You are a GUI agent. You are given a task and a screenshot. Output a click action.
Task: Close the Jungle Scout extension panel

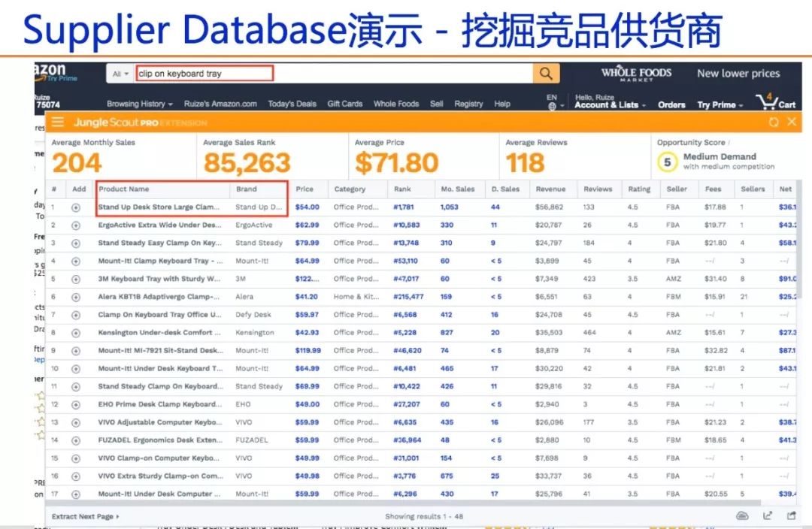coord(792,122)
